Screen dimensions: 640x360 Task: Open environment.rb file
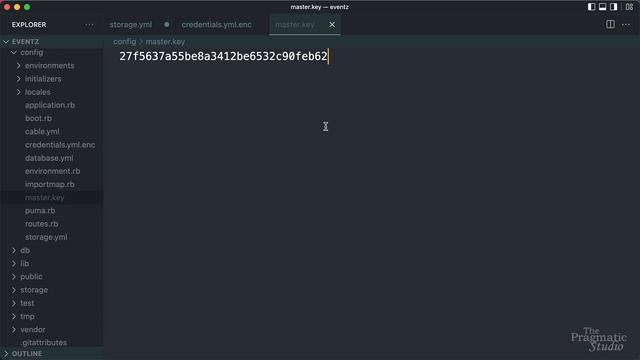point(52,171)
